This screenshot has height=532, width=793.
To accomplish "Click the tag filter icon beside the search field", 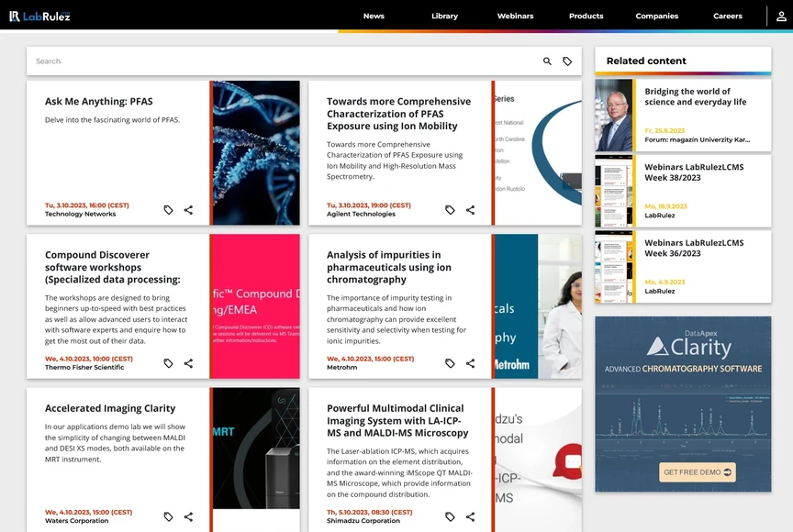I will 568,61.
